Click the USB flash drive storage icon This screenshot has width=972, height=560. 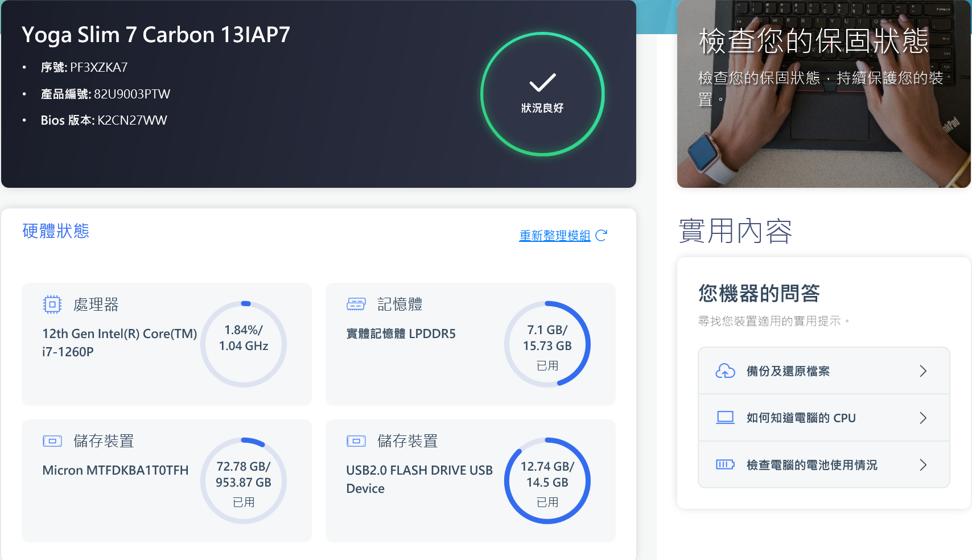click(x=356, y=441)
